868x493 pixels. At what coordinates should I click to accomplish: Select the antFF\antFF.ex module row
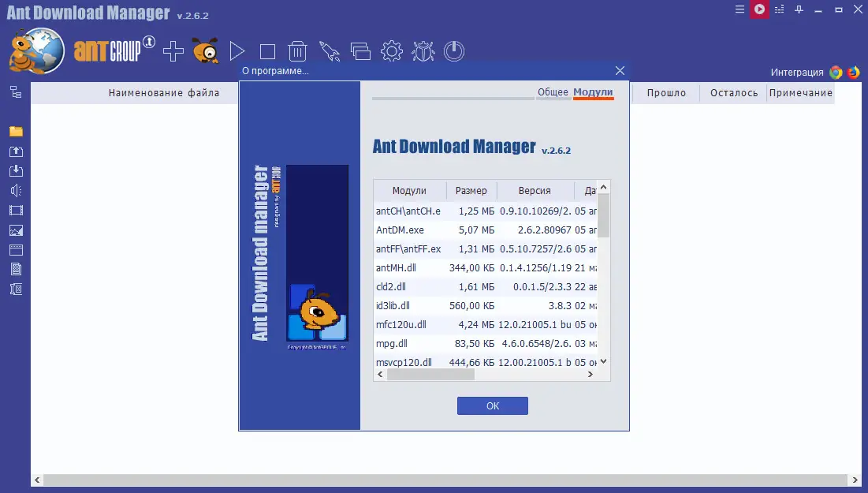(486, 248)
